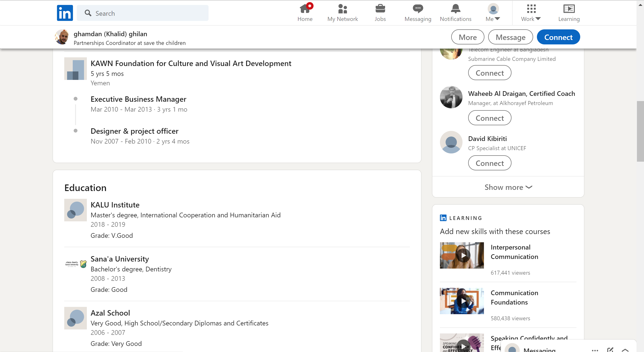Connect with Waheeb Al Draigan
This screenshot has width=644, height=352.
point(489,118)
